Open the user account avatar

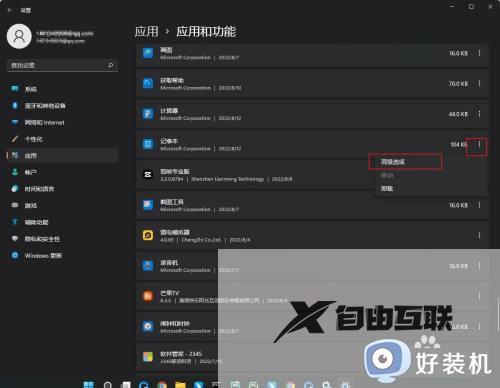point(19,36)
